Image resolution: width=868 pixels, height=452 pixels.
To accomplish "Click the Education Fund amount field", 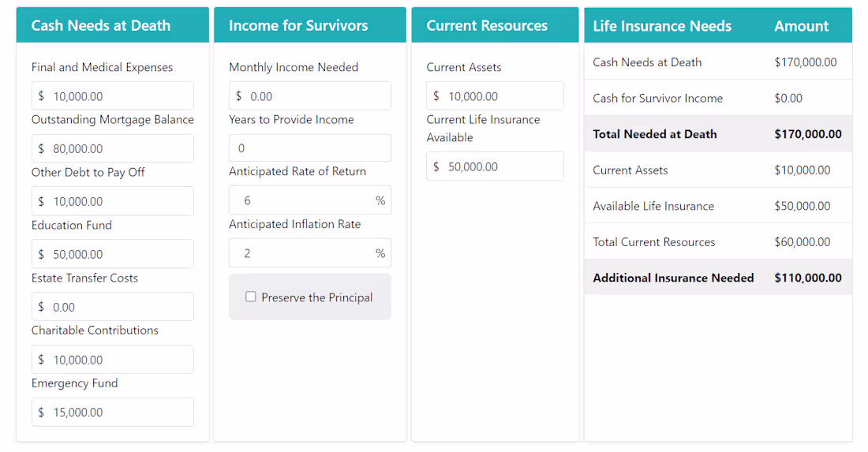I will (112, 254).
